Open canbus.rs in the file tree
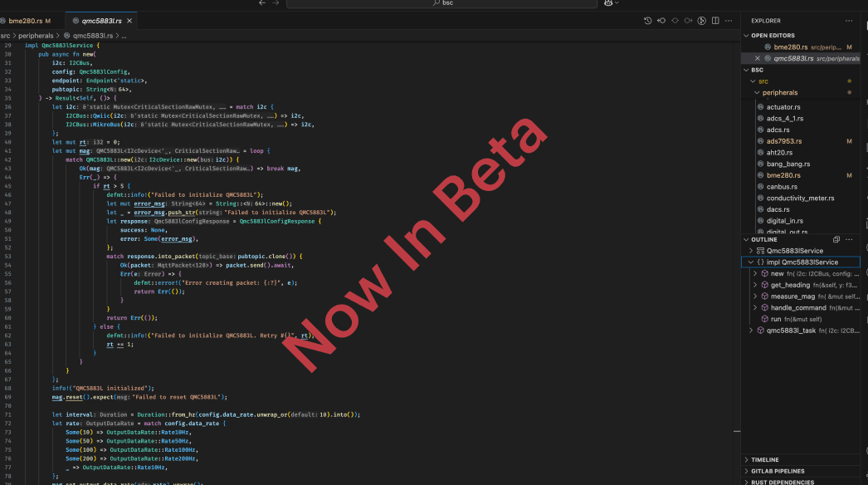Screen dimensions: 868x485 pos(782,187)
